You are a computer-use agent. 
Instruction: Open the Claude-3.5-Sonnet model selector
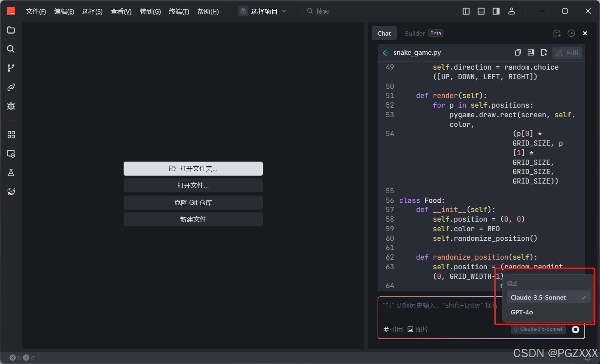click(x=538, y=329)
